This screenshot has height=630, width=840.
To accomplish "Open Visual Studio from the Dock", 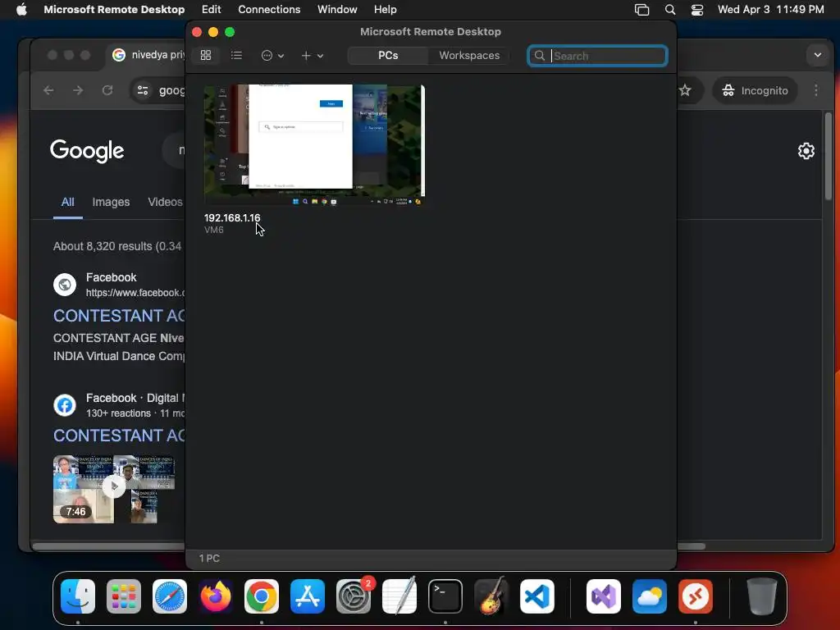I will pyautogui.click(x=604, y=596).
